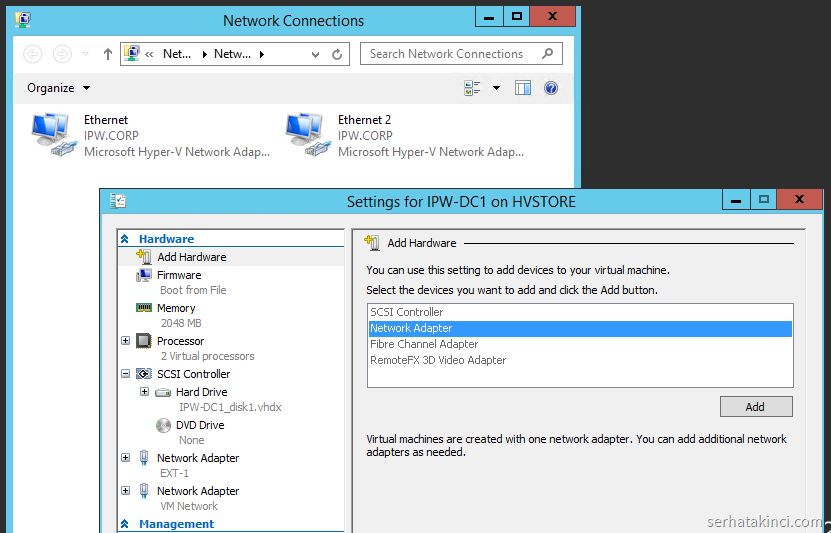Refresh the Network Connections list
Viewport: 831px width, 533px height.
tap(337, 54)
